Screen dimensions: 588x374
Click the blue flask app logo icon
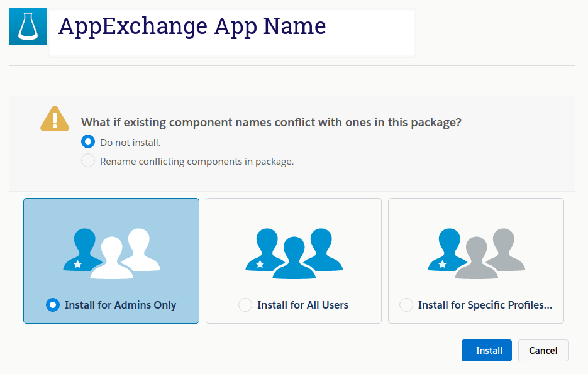[x=27, y=26]
